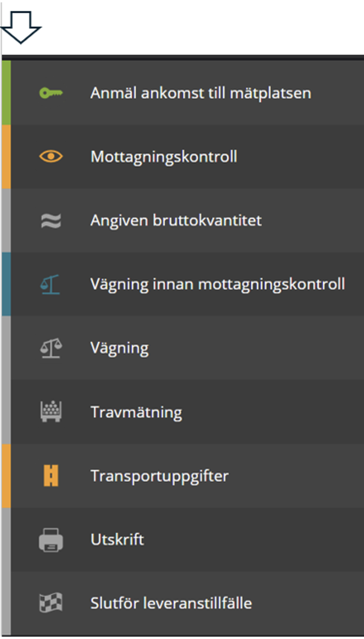This screenshot has width=364, height=639.
Task: Click the orange eye icon
Action: pos(51,156)
